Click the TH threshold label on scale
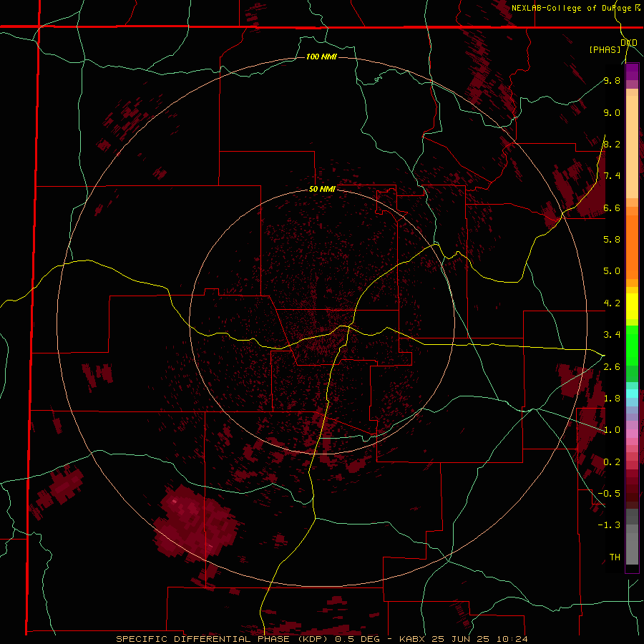 (615, 557)
